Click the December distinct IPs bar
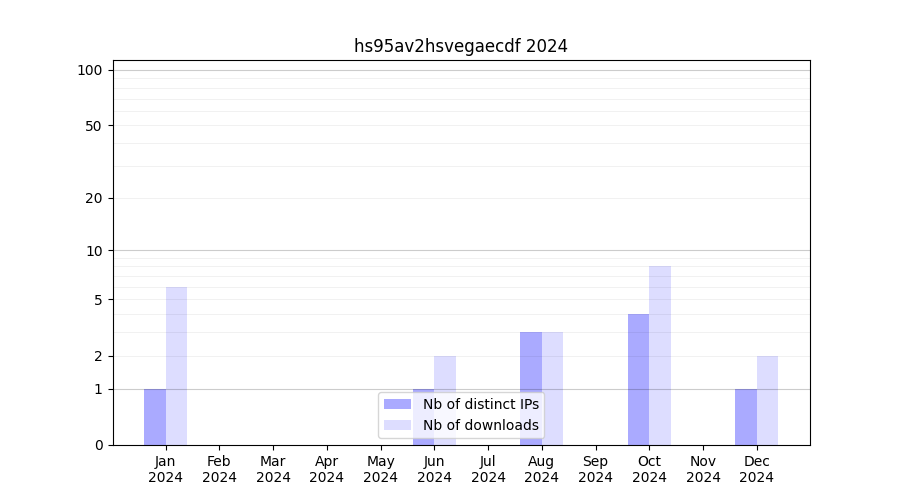Screen dimensions: 900x500 click(746, 417)
